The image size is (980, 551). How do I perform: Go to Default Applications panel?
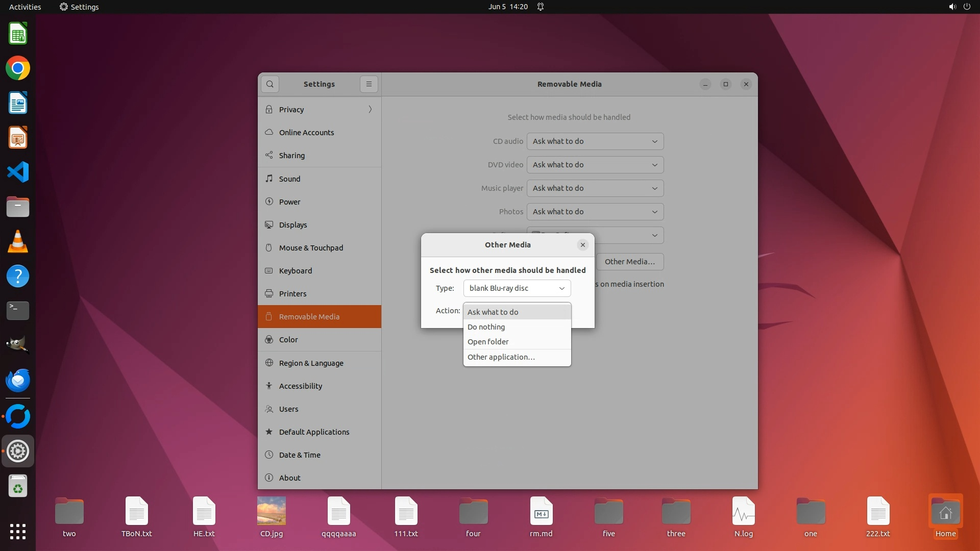click(314, 432)
